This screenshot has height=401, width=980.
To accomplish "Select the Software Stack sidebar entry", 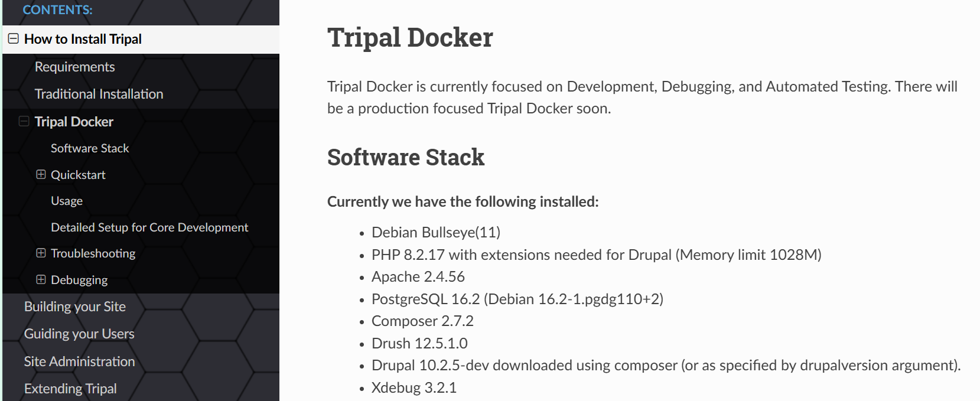I will pyautogui.click(x=90, y=148).
